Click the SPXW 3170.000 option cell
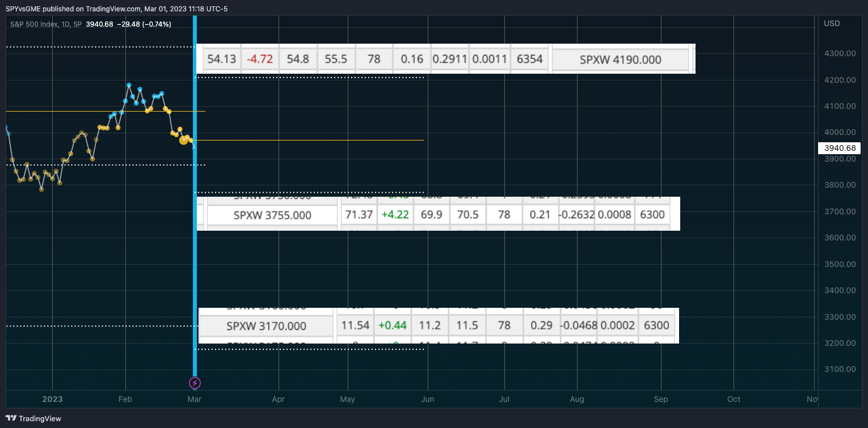Image resolution: width=868 pixels, height=428 pixels. (x=266, y=326)
